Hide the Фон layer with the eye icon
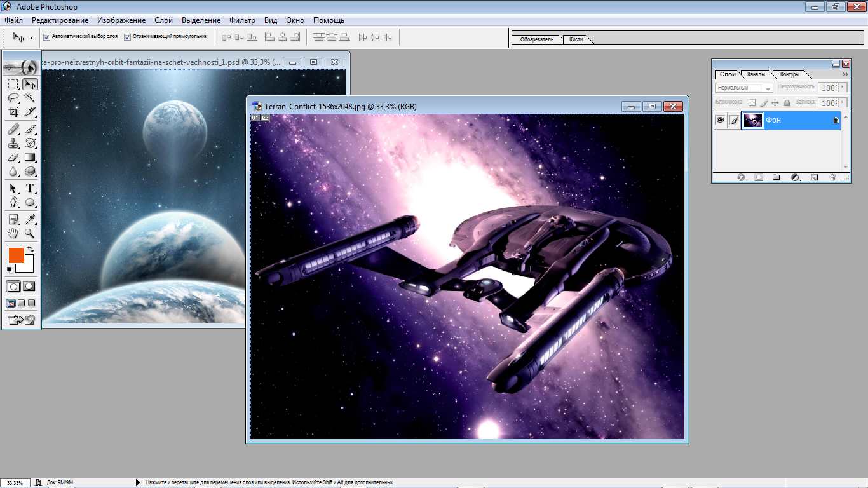This screenshot has height=488, width=868. coord(720,120)
